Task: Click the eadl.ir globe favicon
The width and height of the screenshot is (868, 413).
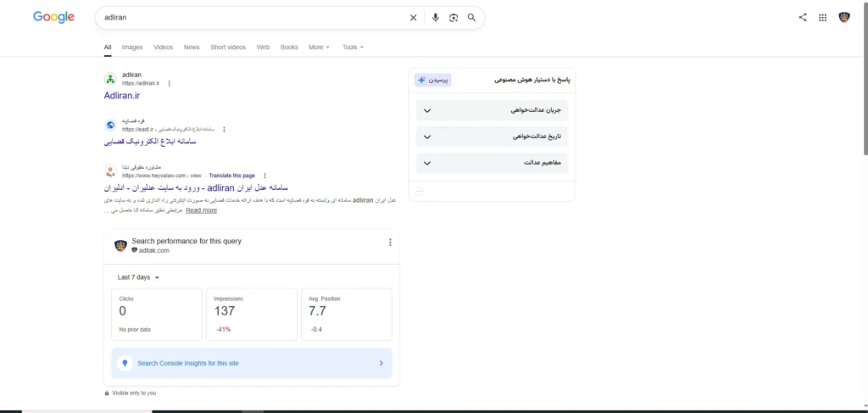Action: [111, 126]
